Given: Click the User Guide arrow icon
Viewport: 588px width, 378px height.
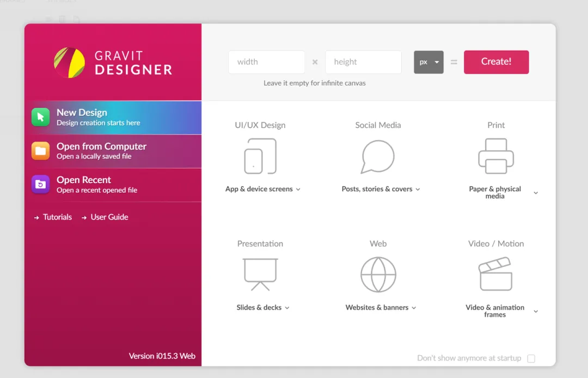Looking at the screenshot, I should point(84,217).
